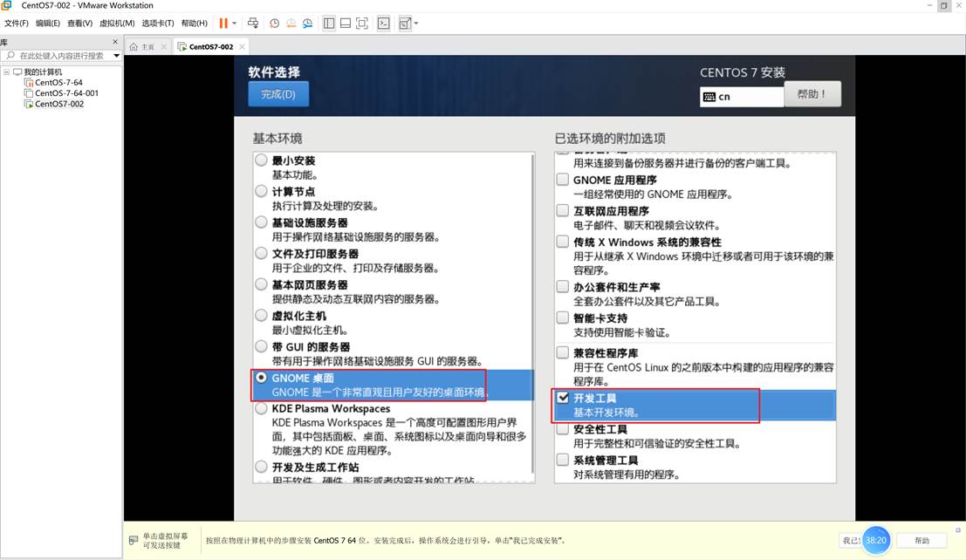Uncheck the 开发工具 checkbox
Viewport: 966px width, 560px height.
563,398
